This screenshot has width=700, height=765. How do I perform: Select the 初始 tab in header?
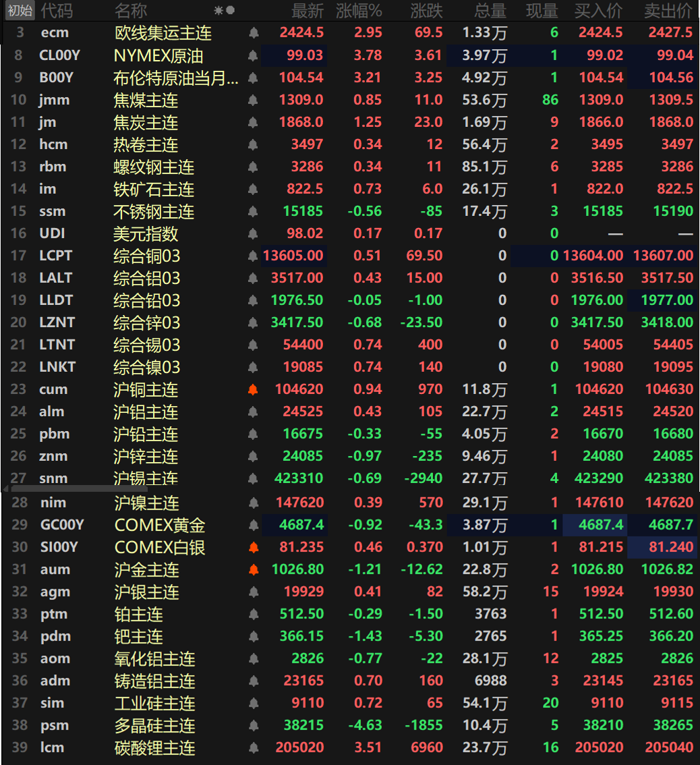click(20, 10)
